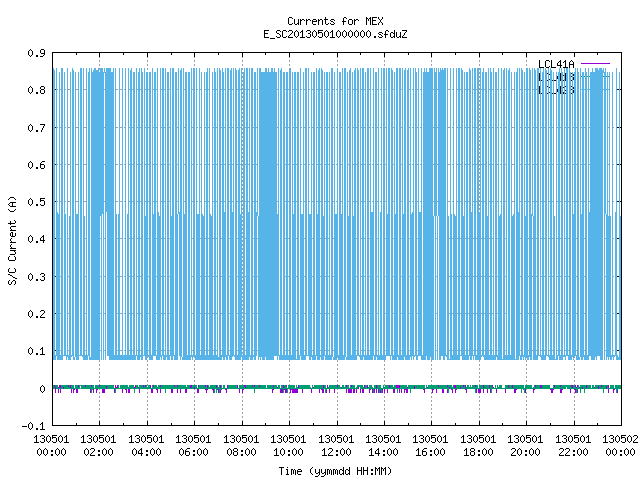640x480 pixels.
Task: Click the 0.9 y-axis tick label
Action: click(x=36, y=53)
